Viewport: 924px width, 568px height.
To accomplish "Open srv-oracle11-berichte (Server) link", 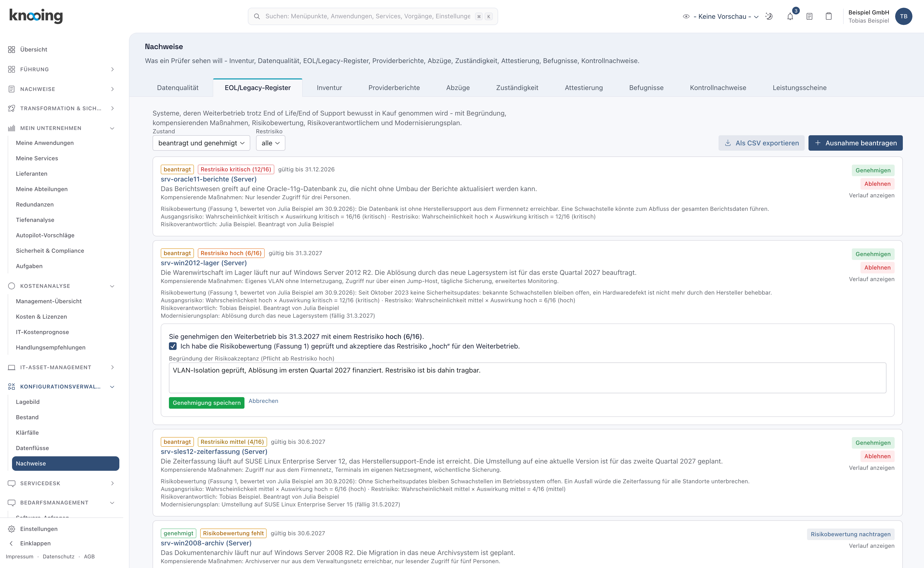I will point(208,179).
